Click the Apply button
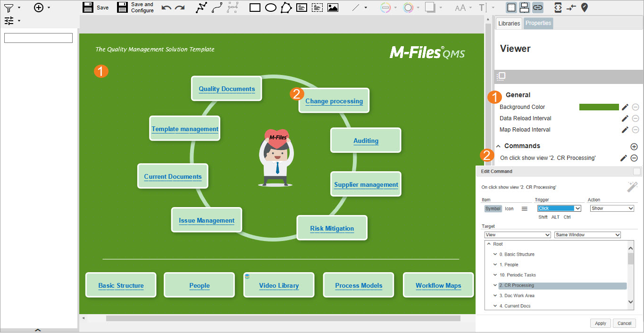The height and width of the screenshot is (333, 644). pos(601,324)
